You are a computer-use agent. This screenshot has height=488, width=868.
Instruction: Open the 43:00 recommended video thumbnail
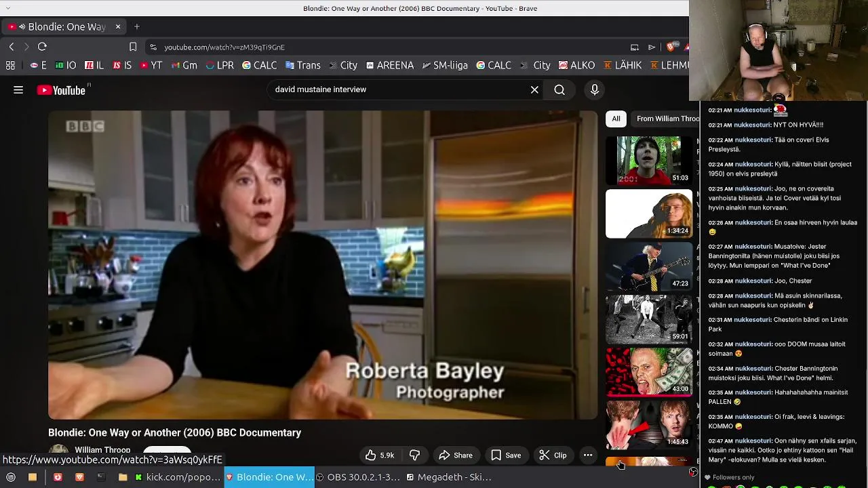[649, 372]
